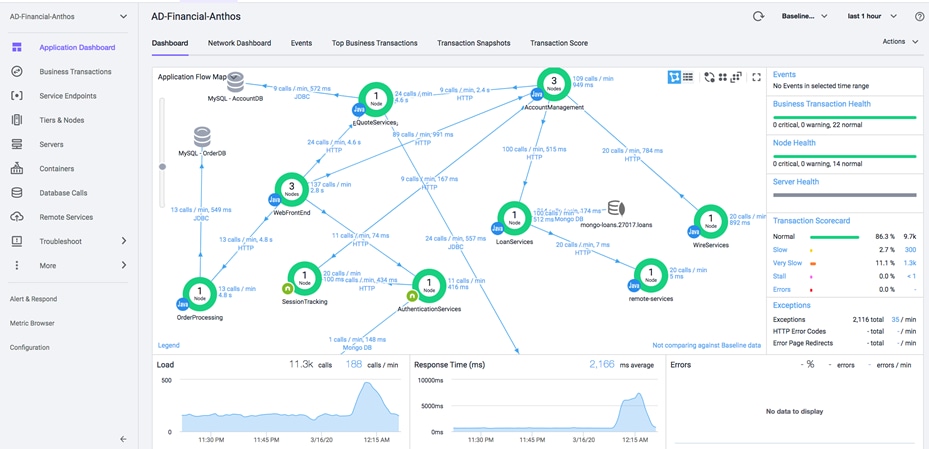929x449 pixels.
Task: Open the help question mark icon
Action: click(919, 17)
